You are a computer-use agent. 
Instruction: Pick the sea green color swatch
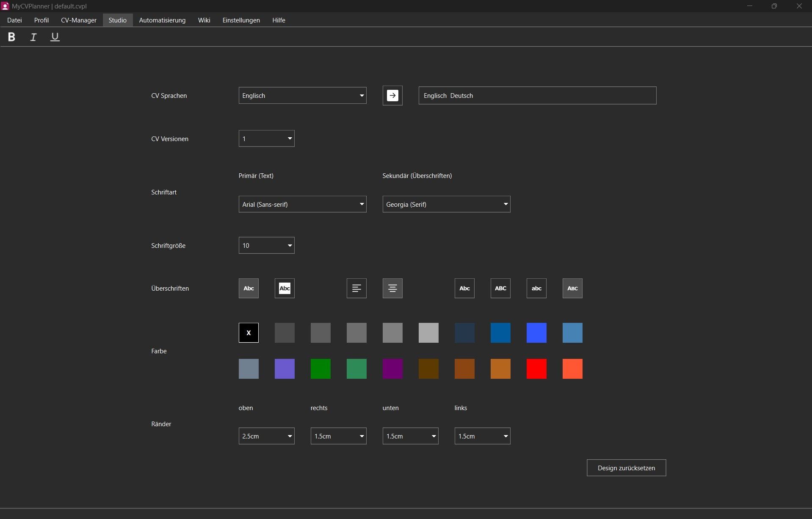(356, 369)
